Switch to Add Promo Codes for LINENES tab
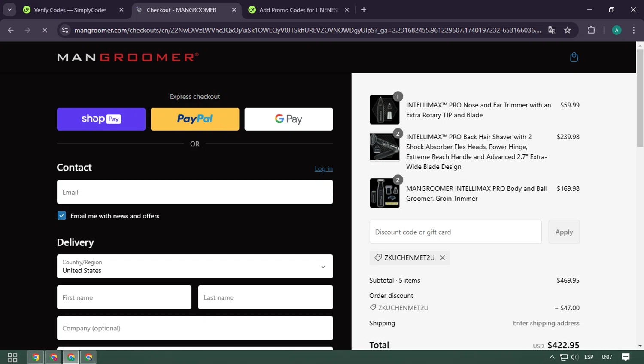 298,10
